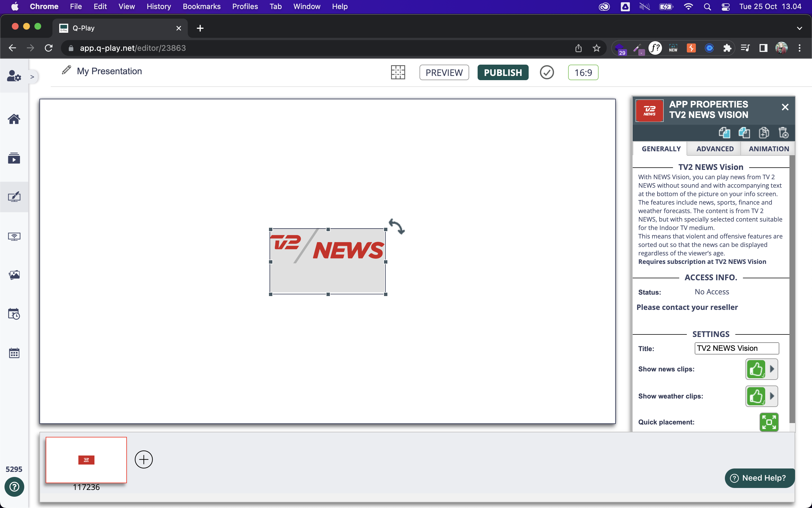Click the address bar URL
Viewport: 812px width, 508px height.
click(x=133, y=48)
